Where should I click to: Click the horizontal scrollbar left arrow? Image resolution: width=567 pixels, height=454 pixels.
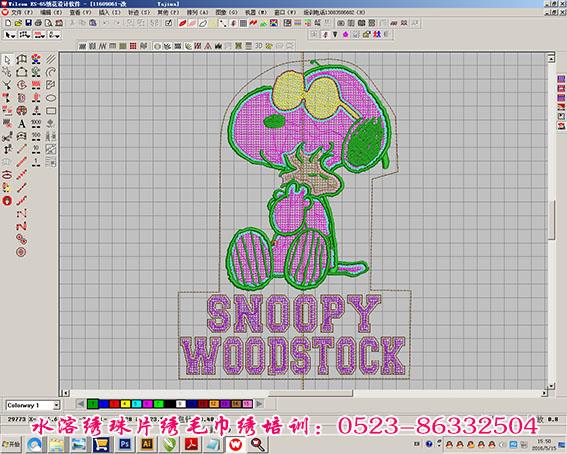pyautogui.click(x=65, y=393)
